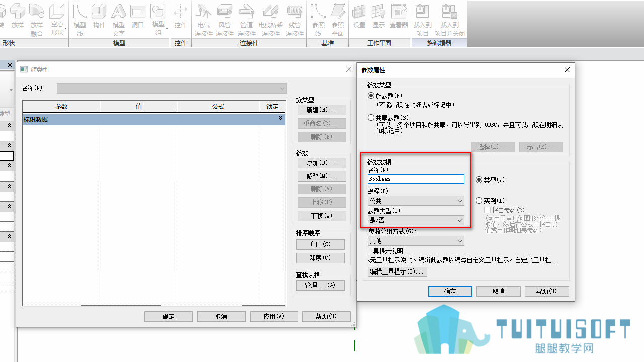The width and height of the screenshot is (644, 362).
Task: Click 载入到项目并关闭 load and close
Action: (x=450, y=19)
